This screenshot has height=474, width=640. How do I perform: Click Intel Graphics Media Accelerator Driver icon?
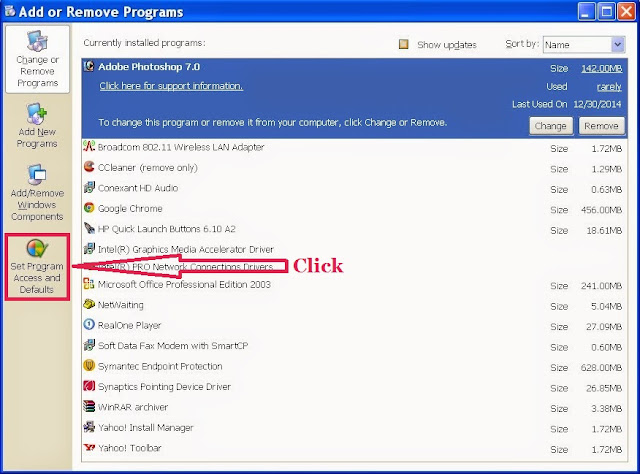[89, 248]
